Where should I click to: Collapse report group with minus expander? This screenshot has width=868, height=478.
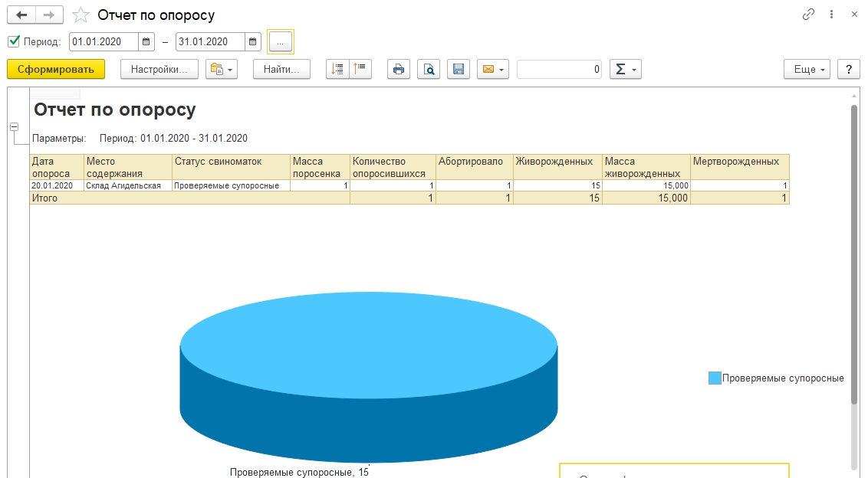pos(15,126)
